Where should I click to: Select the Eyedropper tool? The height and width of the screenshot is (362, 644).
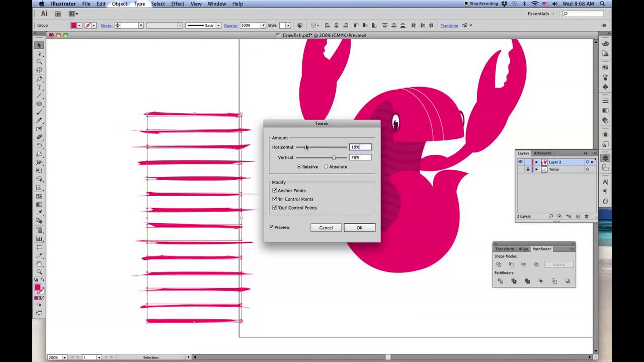[x=39, y=213]
